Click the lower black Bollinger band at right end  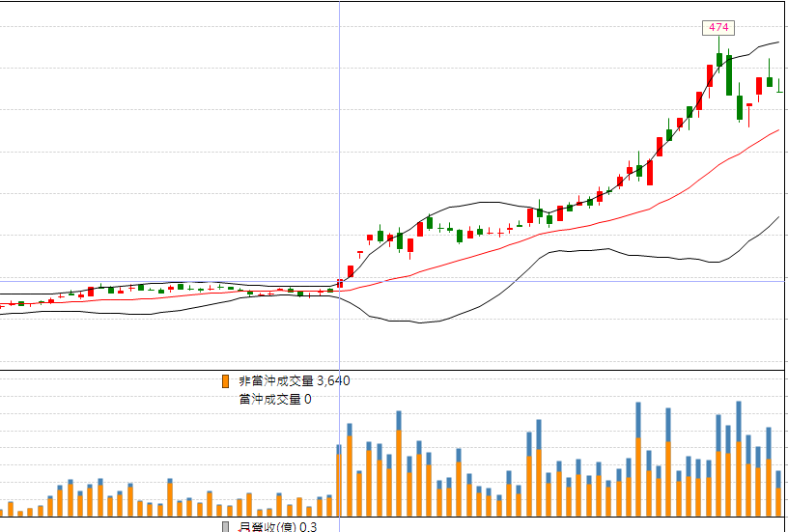click(x=774, y=220)
